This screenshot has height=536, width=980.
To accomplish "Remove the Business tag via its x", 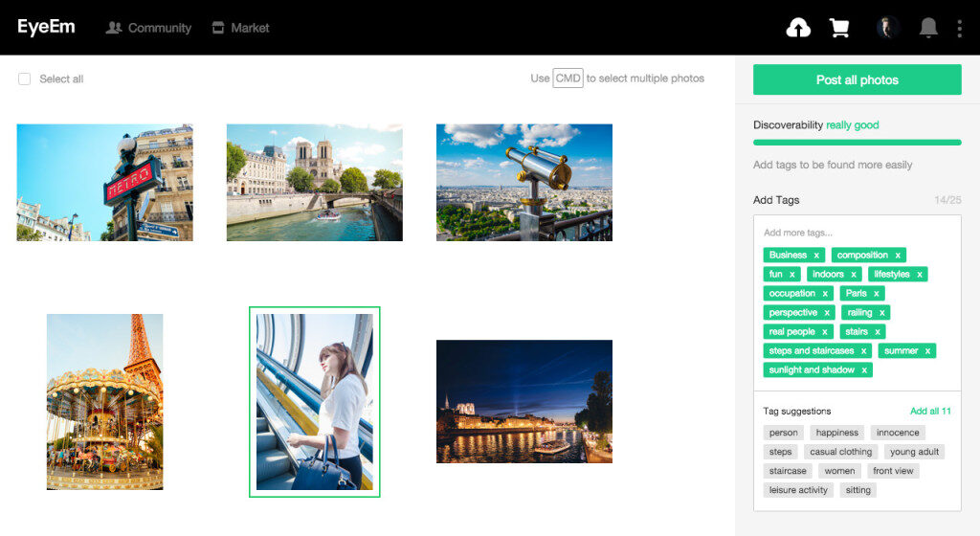I will pyautogui.click(x=816, y=256).
